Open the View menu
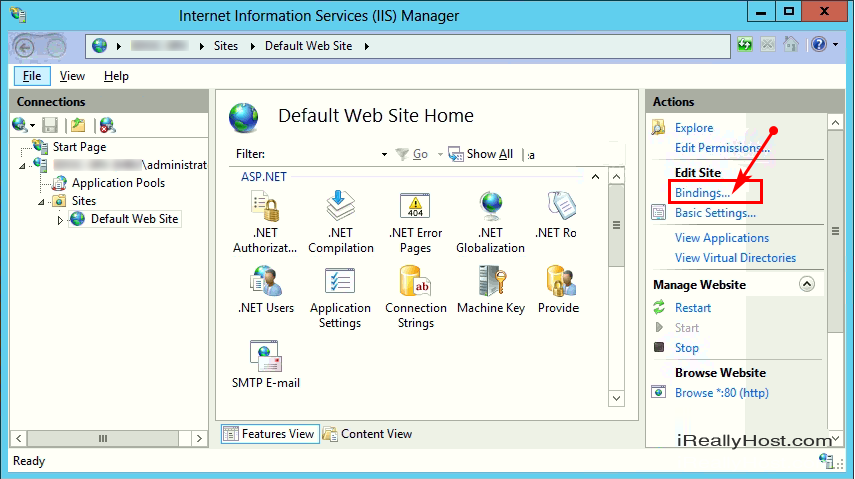 (72, 76)
